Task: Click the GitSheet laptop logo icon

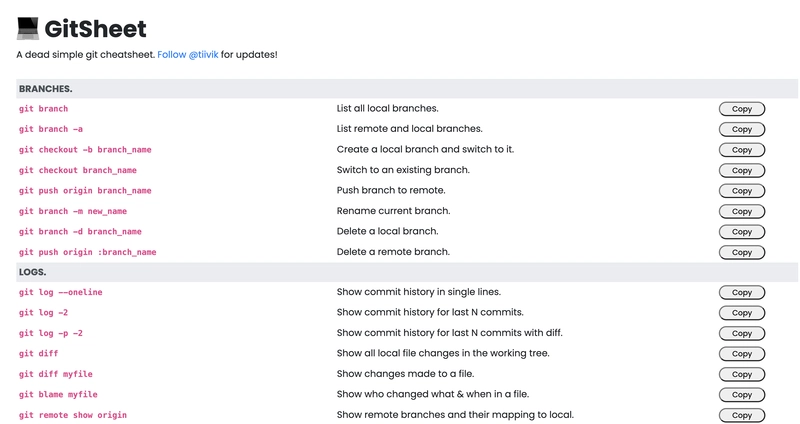Action: (28, 29)
